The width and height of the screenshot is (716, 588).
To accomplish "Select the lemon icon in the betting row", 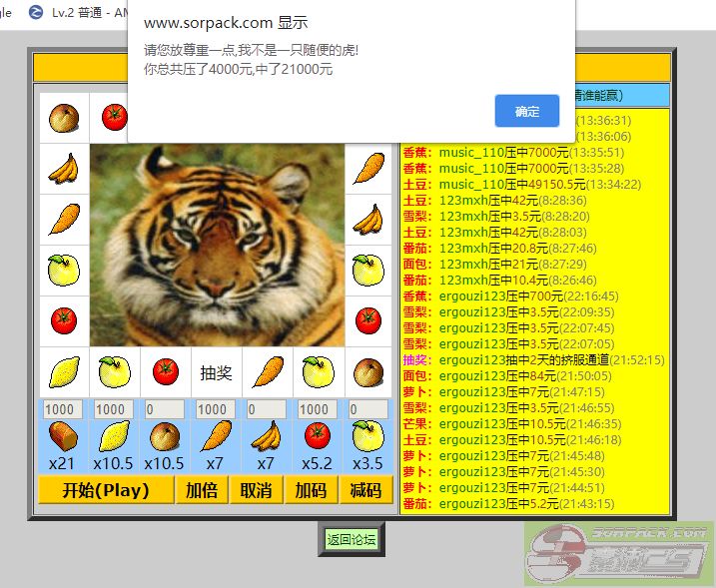I will point(113,436).
